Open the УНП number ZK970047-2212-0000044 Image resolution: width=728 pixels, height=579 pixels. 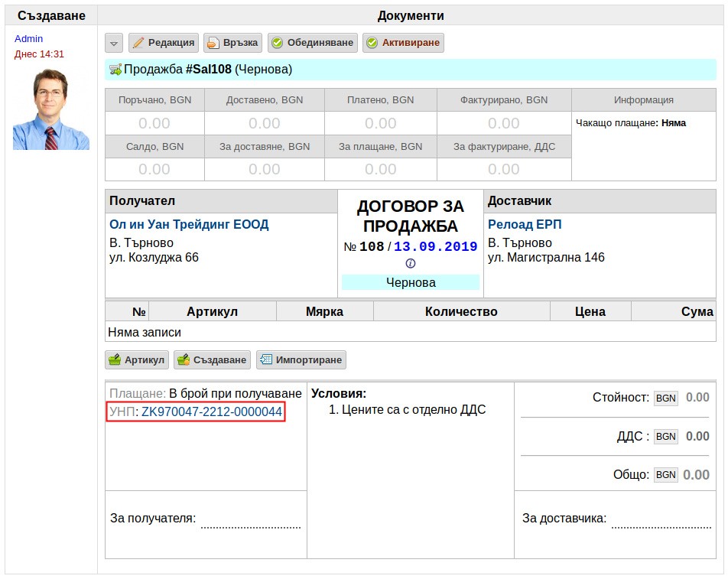pyautogui.click(x=212, y=411)
